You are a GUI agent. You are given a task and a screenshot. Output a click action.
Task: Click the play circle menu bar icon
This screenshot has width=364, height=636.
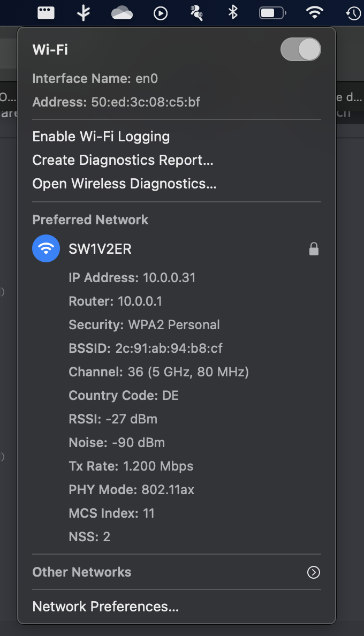tap(161, 13)
